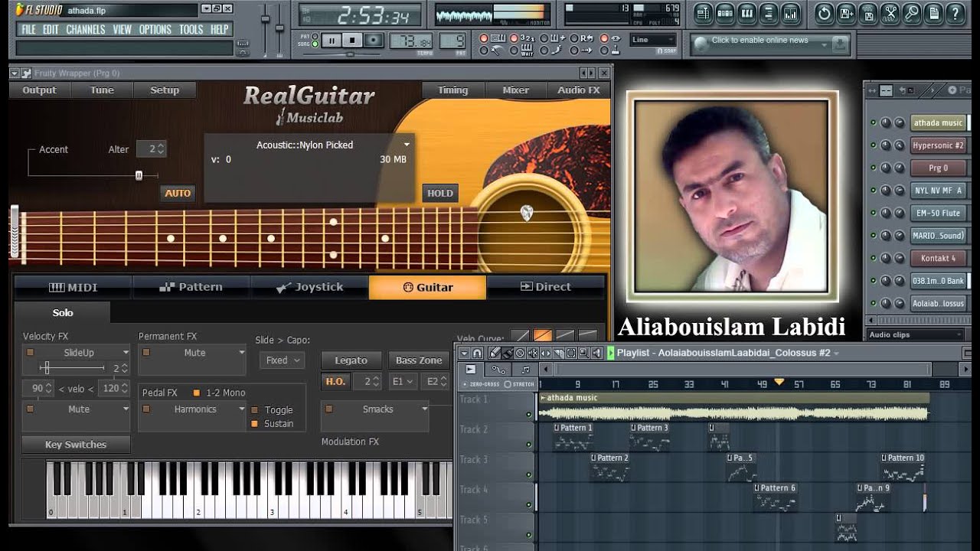Image resolution: width=980 pixels, height=551 pixels.
Task: Open the FL Studio playlist window icon
Action: pyautogui.click(x=703, y=13)
